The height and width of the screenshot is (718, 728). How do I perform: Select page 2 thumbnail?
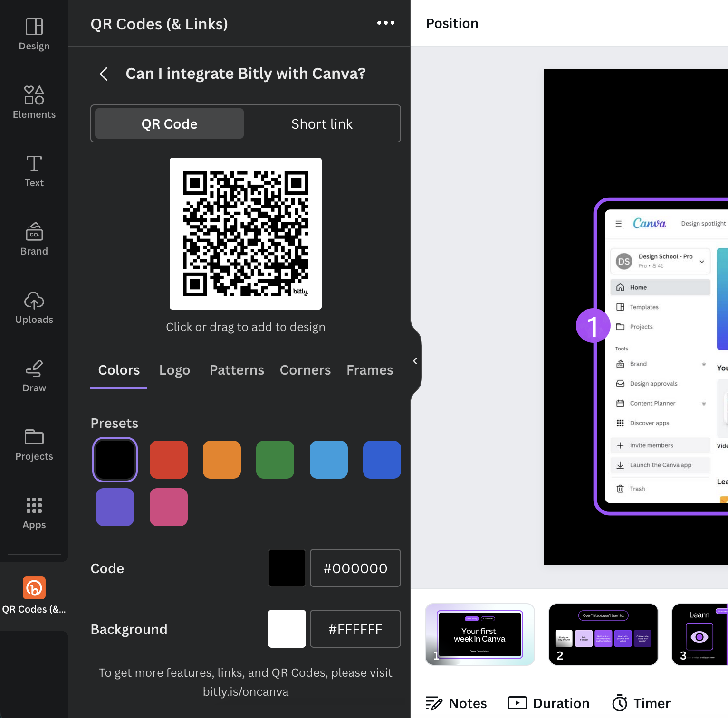tap(603, 634)
